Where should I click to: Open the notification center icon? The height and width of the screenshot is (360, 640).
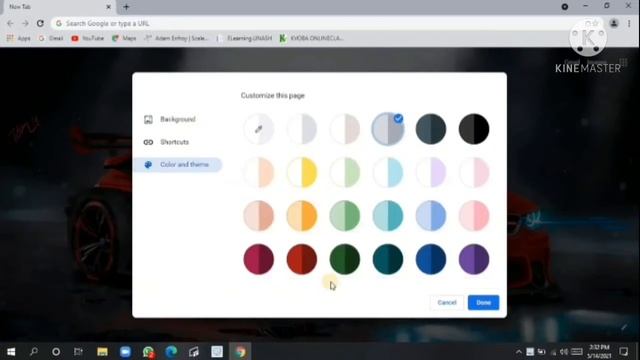click(623, 351)
